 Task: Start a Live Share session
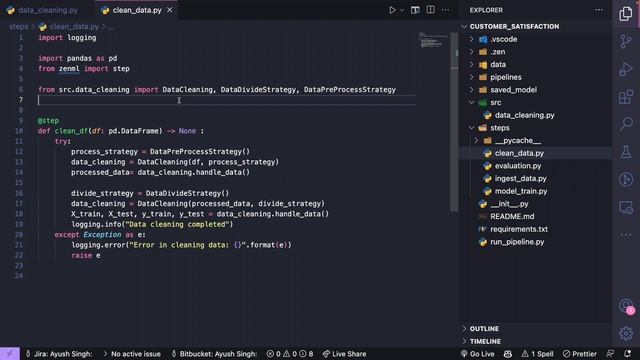[344, 354]
